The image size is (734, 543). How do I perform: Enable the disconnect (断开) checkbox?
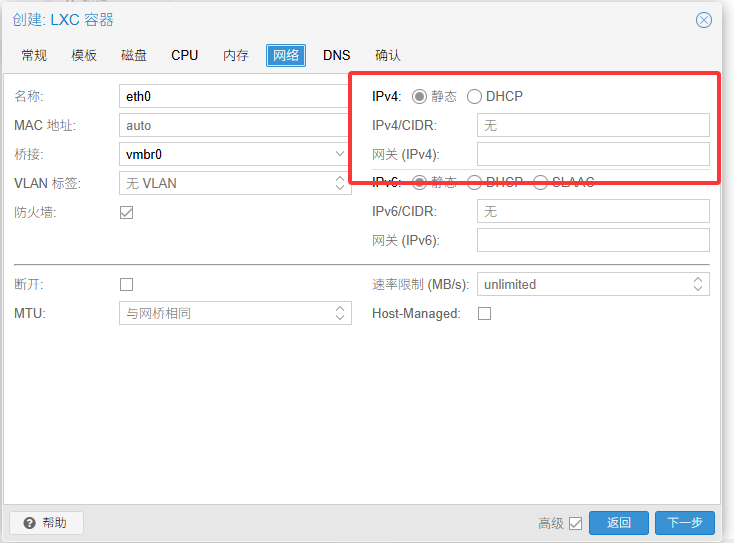click(x=127, y=284)
